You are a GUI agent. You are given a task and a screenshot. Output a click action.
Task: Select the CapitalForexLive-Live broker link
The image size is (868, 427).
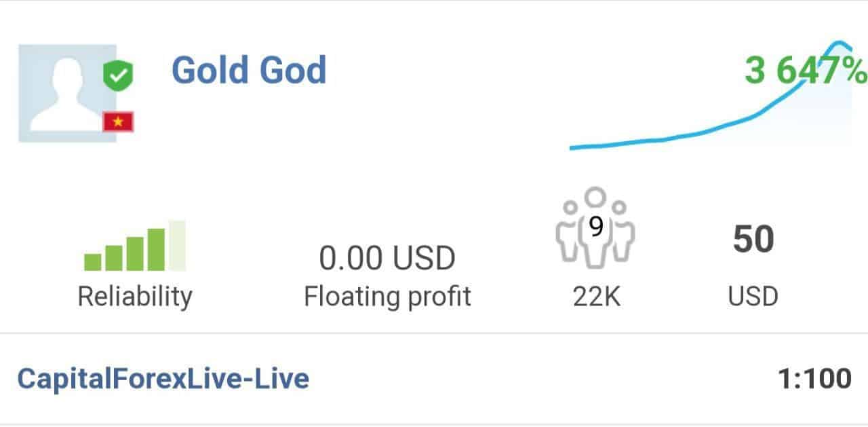click(163, 378)
